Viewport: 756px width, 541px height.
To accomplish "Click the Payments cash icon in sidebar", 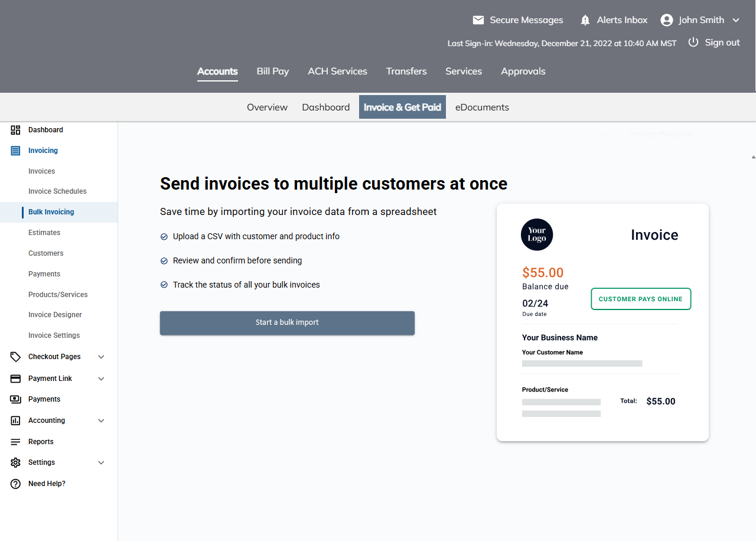I will 16,399.
